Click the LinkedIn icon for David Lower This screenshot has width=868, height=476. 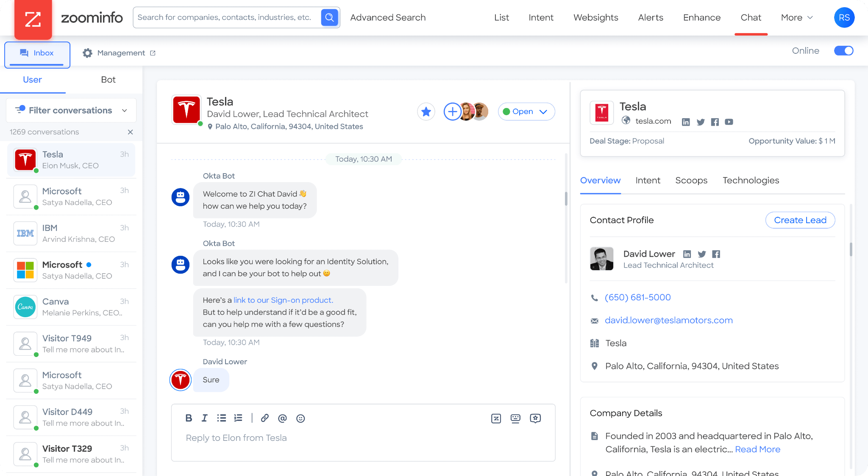[687, 253]
